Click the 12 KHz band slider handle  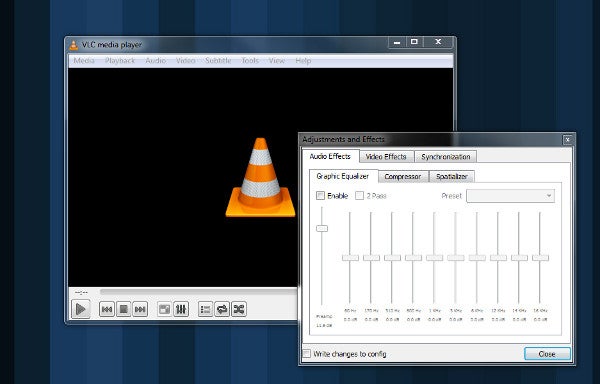[498, 258]
